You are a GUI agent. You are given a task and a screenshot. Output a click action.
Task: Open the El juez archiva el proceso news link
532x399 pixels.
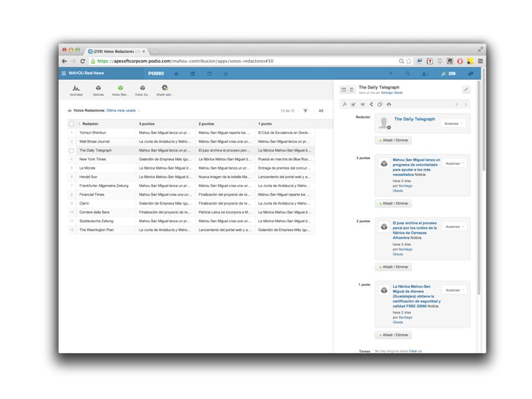coord(415,231)
